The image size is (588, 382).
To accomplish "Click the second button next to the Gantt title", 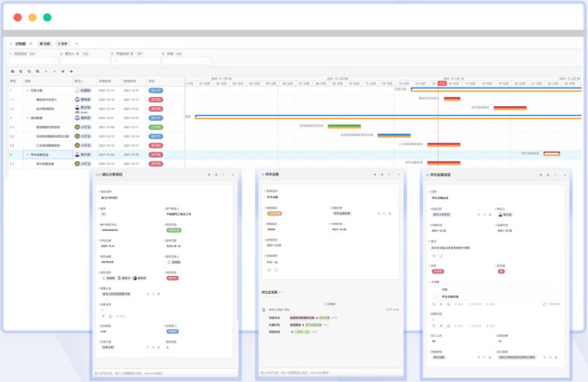I will pos(63,42).
